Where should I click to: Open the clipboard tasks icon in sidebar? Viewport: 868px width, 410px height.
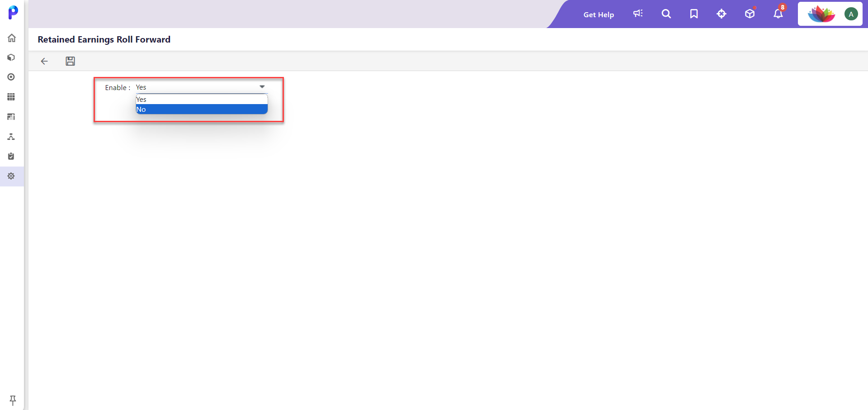[11, 156]
